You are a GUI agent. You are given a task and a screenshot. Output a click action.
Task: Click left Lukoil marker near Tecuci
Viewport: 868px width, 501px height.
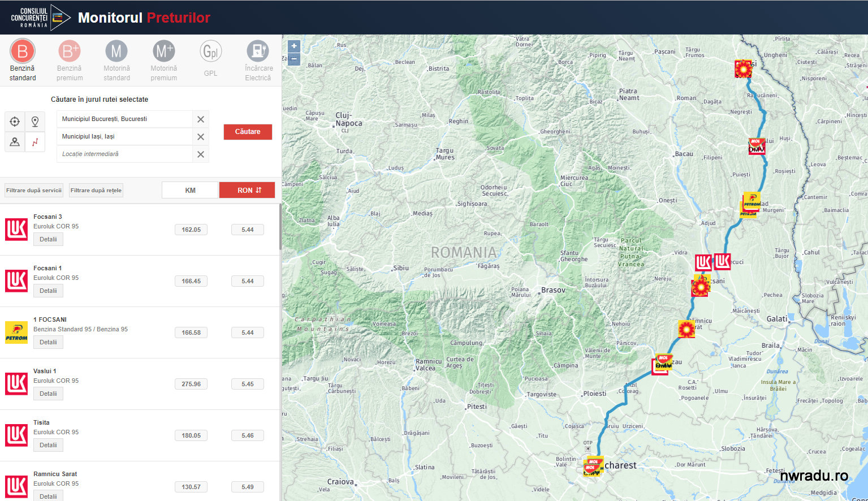point(703,263)
